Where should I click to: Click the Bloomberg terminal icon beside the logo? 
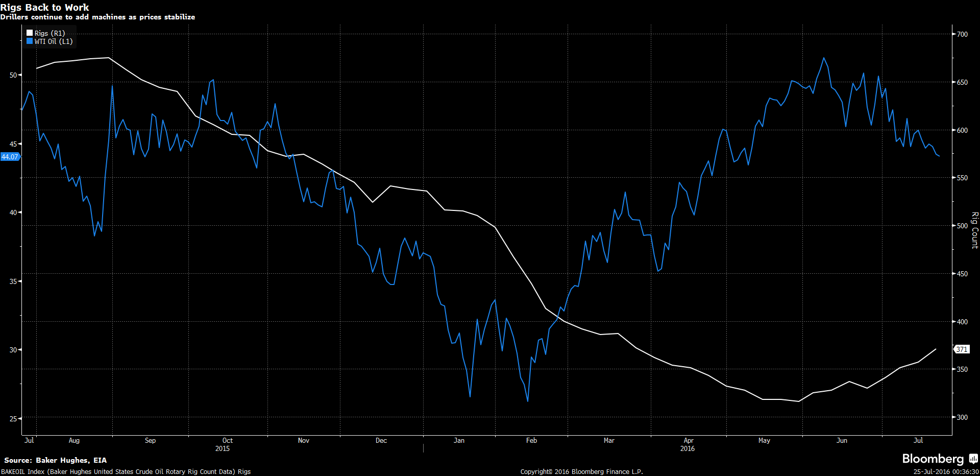[x=973, y=459]
